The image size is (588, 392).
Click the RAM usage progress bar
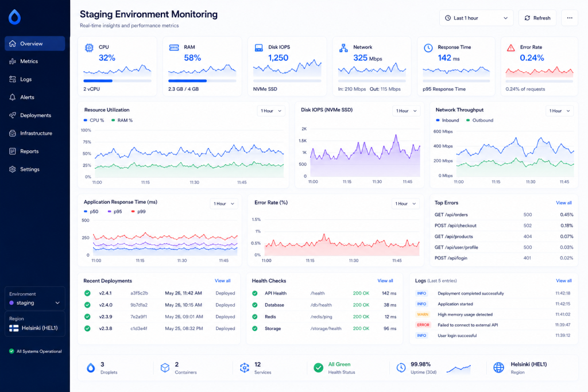pos(202,81)
